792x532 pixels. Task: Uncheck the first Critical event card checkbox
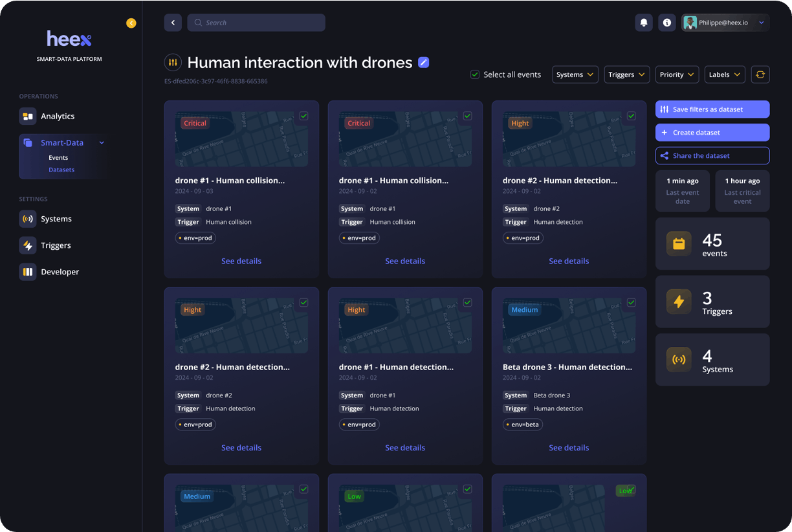coord(303,116)
